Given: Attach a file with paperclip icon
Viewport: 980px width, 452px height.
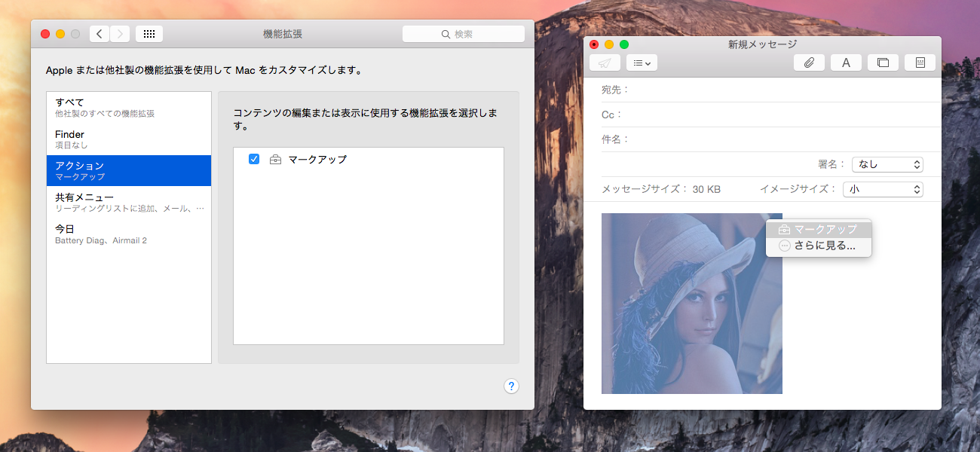Looking at the screenshot, I should [x=809, y=63].
